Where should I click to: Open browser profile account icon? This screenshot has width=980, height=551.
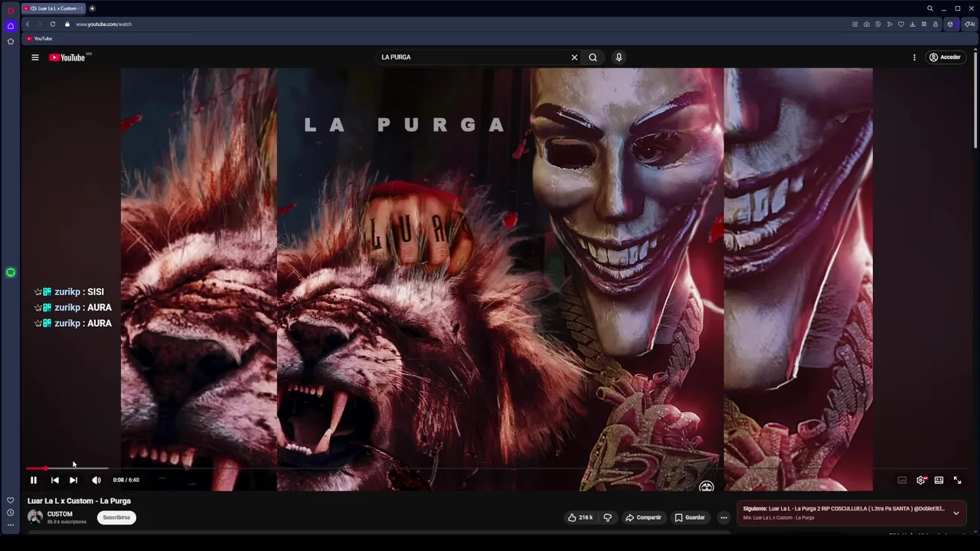tap(936, 24)
